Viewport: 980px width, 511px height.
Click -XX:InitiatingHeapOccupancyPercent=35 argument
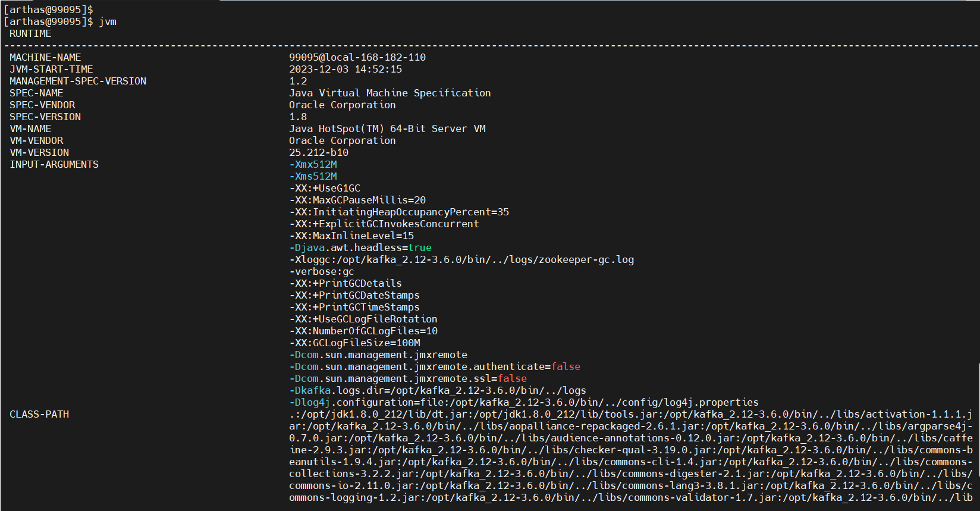tap(399, 212)
